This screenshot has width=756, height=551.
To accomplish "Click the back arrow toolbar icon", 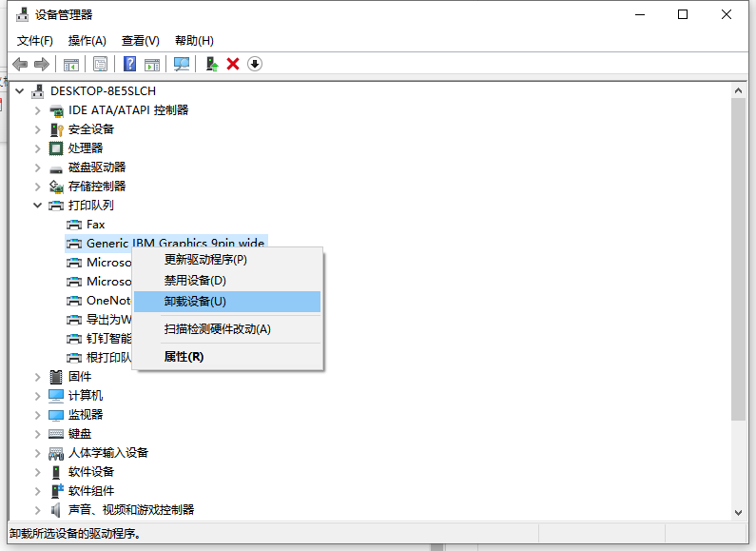I will tap(20, 64).
